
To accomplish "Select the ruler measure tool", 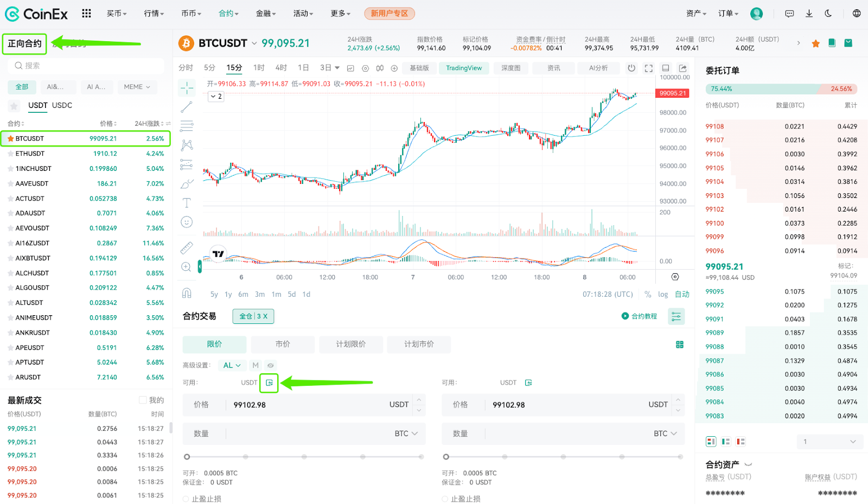I will coord(187,248).
